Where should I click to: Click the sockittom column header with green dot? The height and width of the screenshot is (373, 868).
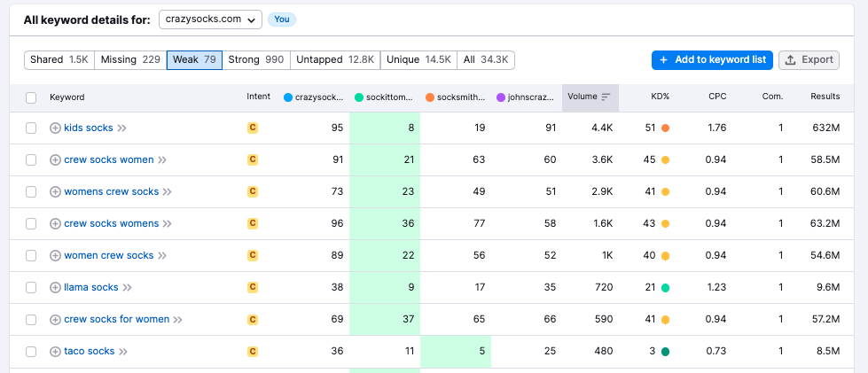[x=384, y=97]
